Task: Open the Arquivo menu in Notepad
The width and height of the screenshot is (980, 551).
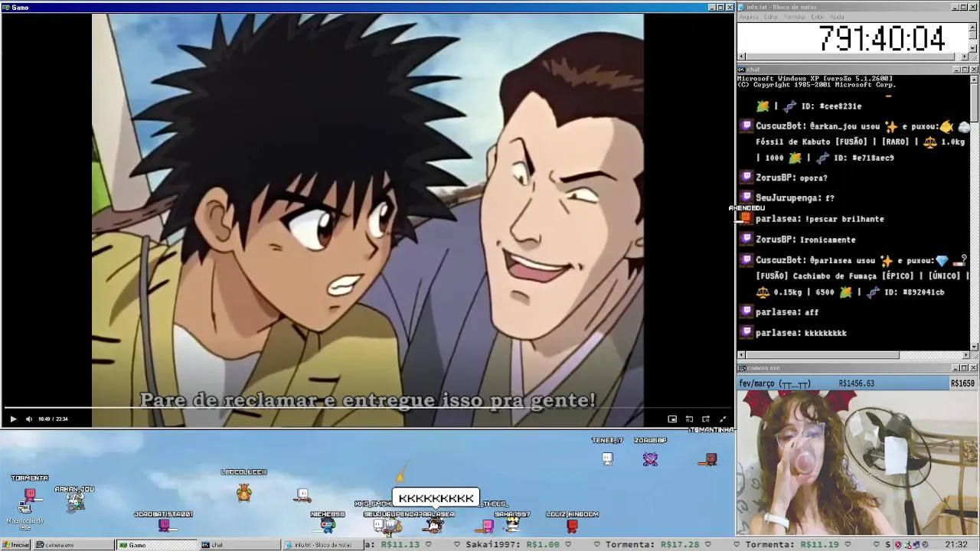Action: 749,17
